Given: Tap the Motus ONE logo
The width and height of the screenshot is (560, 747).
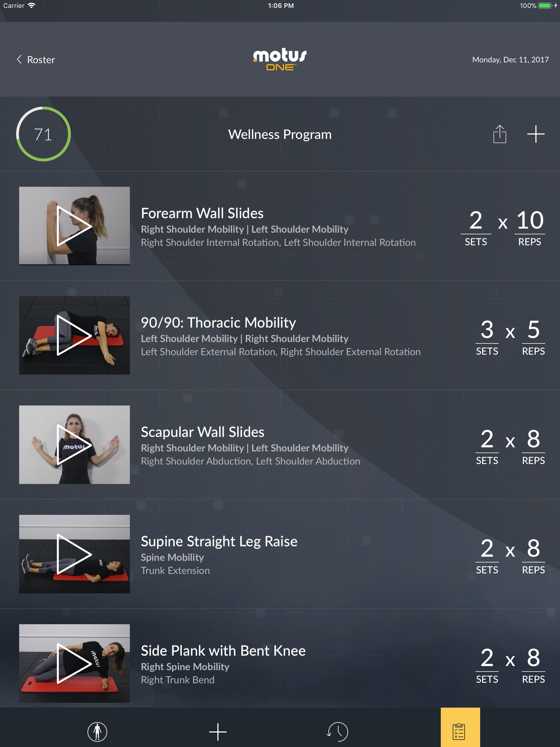Looking at the screenshot, I should tap(280, 59).
